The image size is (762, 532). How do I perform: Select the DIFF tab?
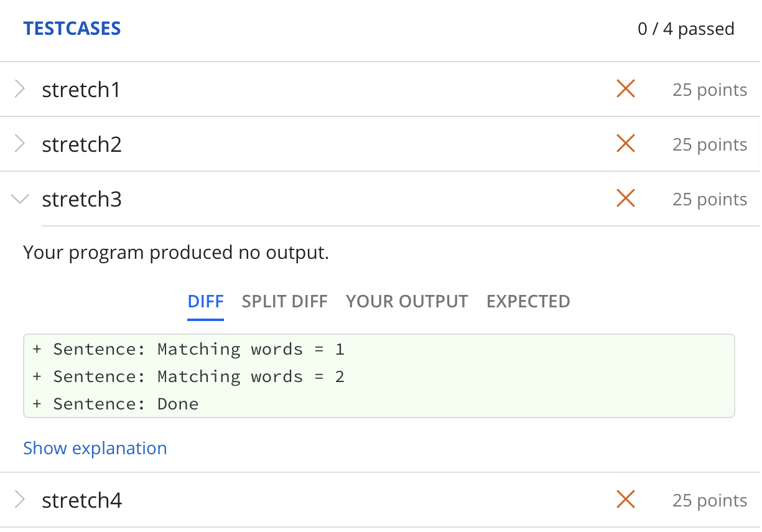click(x=205, y=301)
